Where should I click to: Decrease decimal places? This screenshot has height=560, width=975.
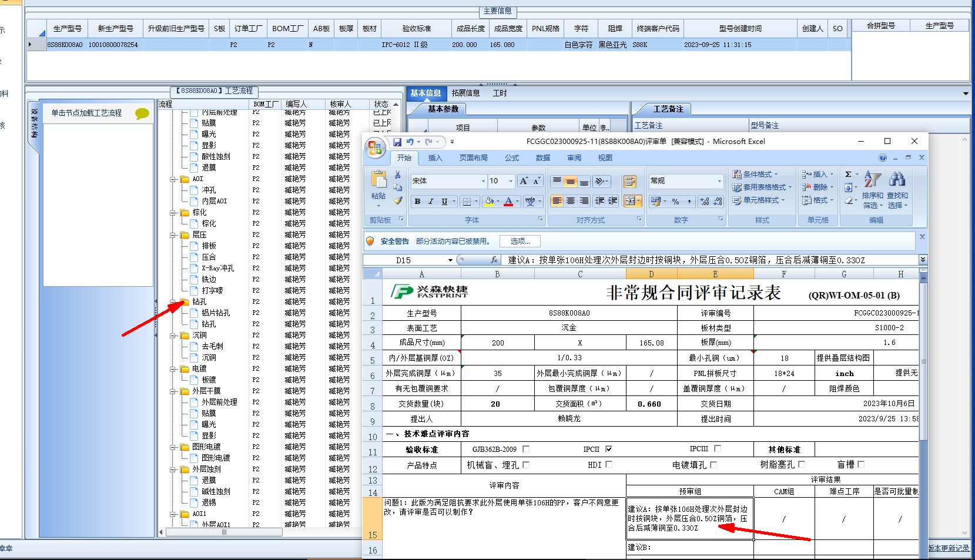pos(718,202)
